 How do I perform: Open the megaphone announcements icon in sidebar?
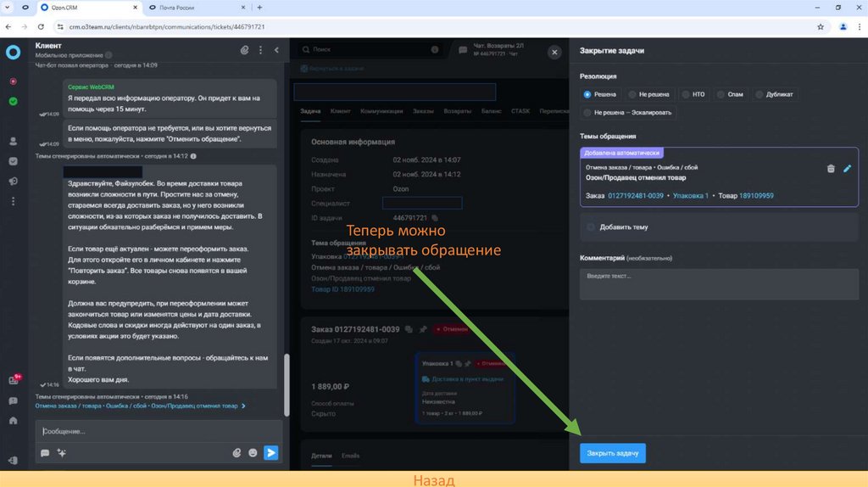coord(14,182)
